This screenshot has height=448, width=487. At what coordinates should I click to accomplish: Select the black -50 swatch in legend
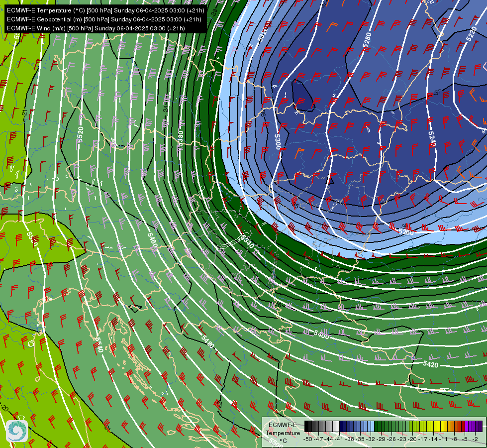click(306, 426)
